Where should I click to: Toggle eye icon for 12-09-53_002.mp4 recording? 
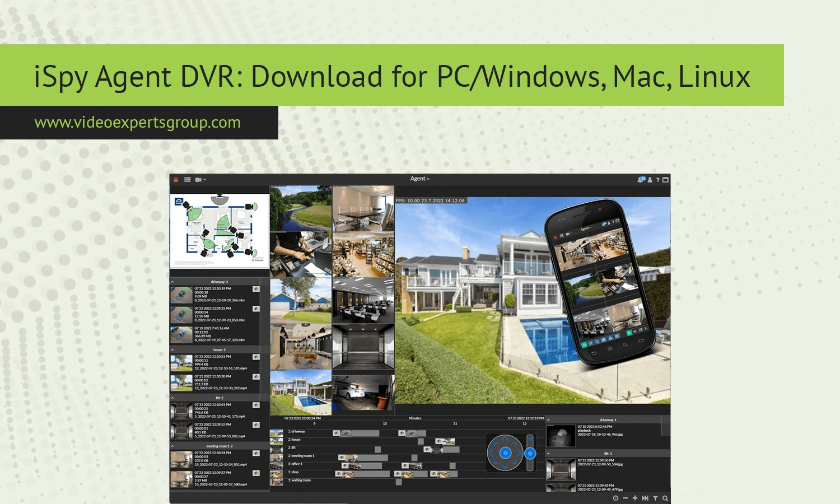click(x=256, y=424)
